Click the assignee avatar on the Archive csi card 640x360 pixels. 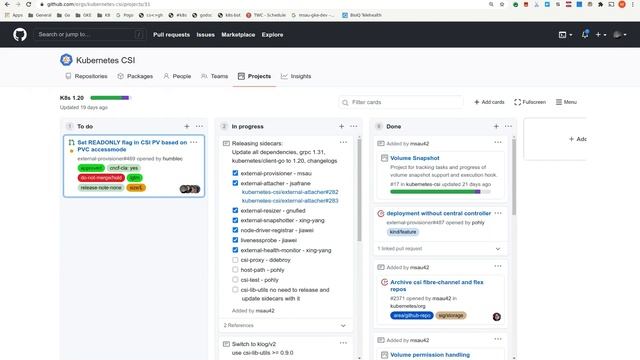tap(496, 317)
